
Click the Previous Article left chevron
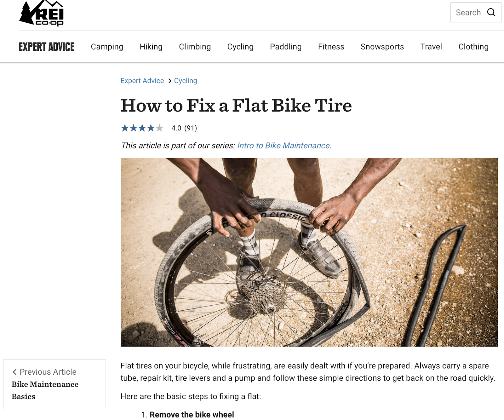pyautogui.click(x=14, y=372)
